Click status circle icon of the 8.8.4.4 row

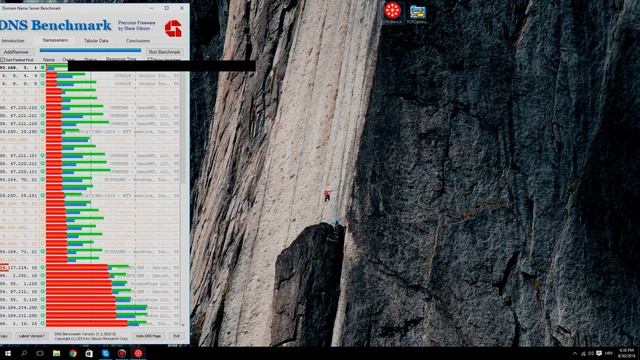coord(42,76)
